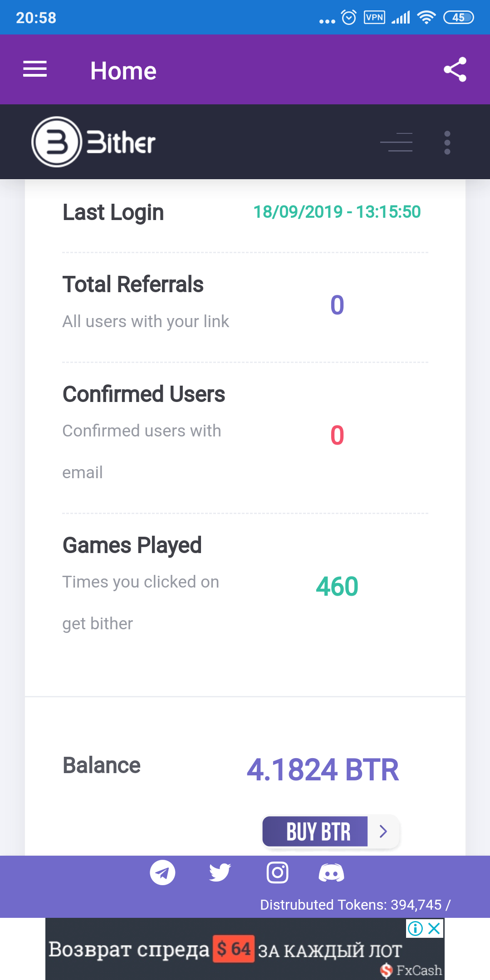Tap the Total Referrals heading

point(133,284)
